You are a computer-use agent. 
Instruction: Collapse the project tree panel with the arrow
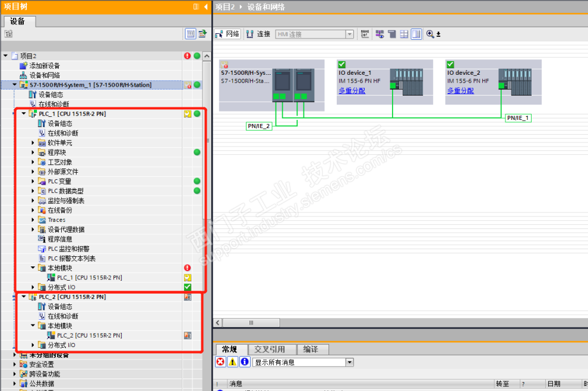pos(206,7)
